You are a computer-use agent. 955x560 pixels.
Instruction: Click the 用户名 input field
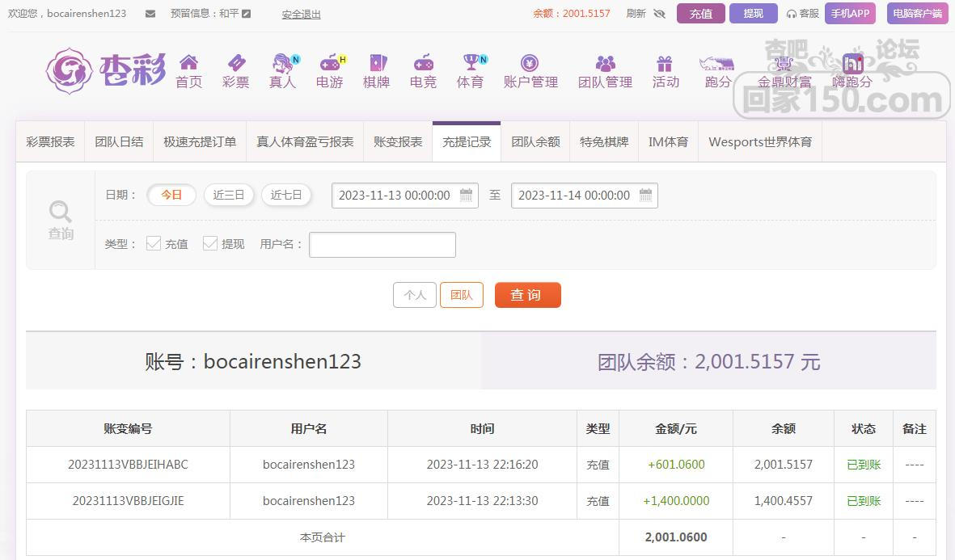pos(382,245)
